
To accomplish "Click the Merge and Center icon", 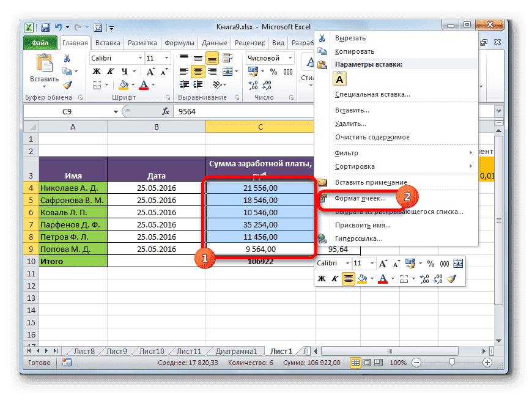I will 229,71.
